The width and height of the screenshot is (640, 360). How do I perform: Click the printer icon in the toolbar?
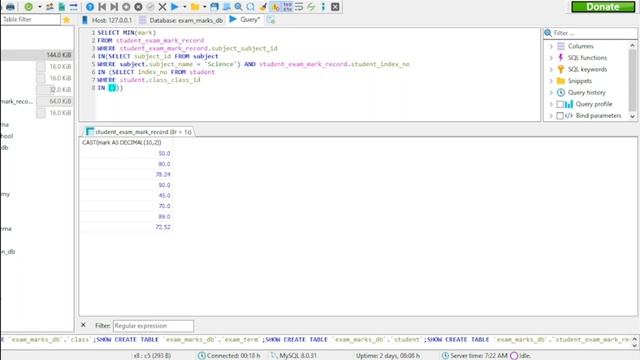tap(10, 7)
